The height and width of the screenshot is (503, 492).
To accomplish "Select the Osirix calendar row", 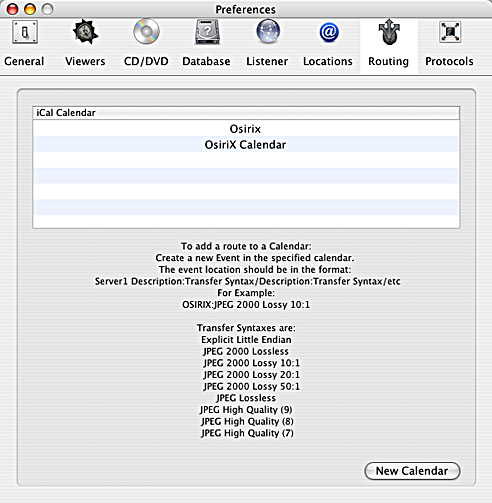I will [x=246, y=129].
